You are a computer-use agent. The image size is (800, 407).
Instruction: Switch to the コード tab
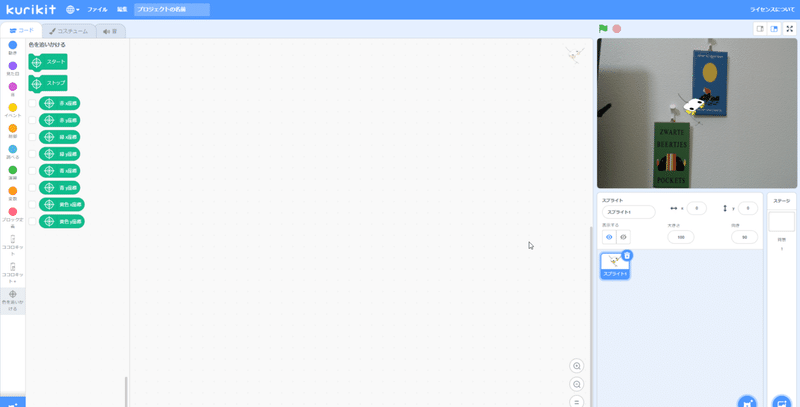coord(21,31)
